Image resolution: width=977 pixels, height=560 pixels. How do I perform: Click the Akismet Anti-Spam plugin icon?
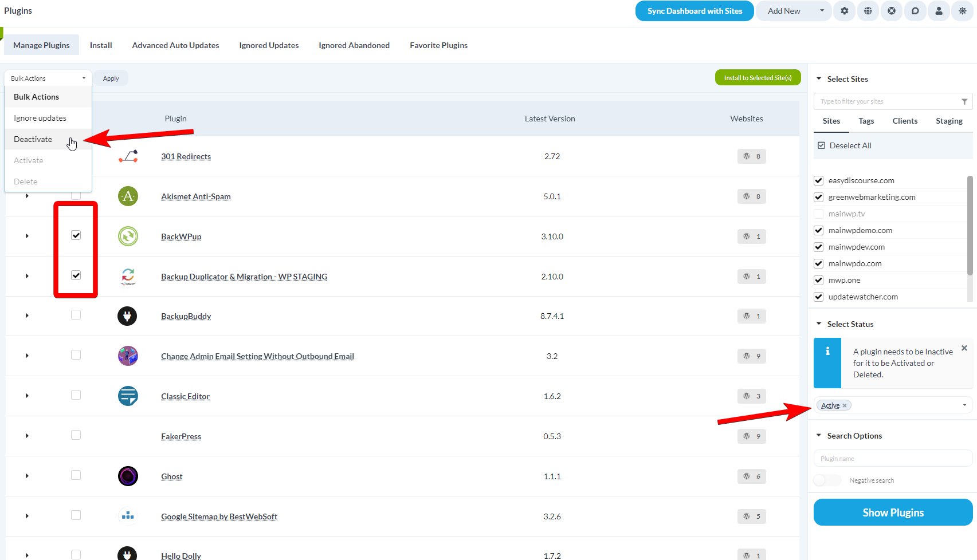click(128, 196)
